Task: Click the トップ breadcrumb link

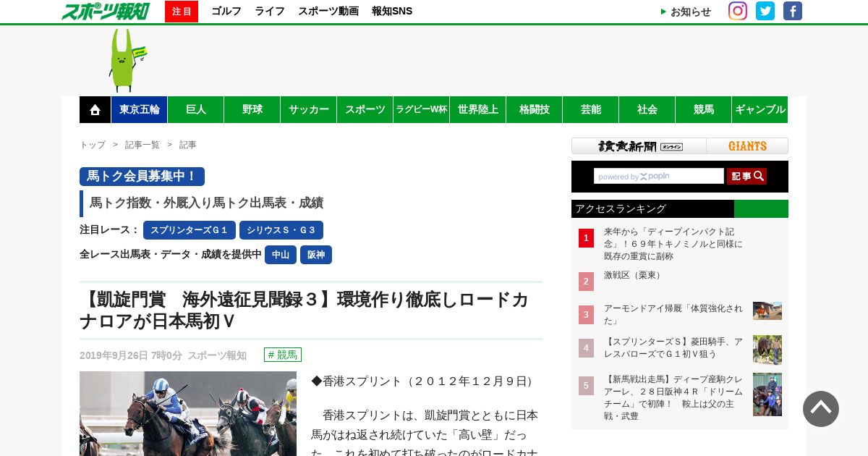Action: tap(93, 145)
